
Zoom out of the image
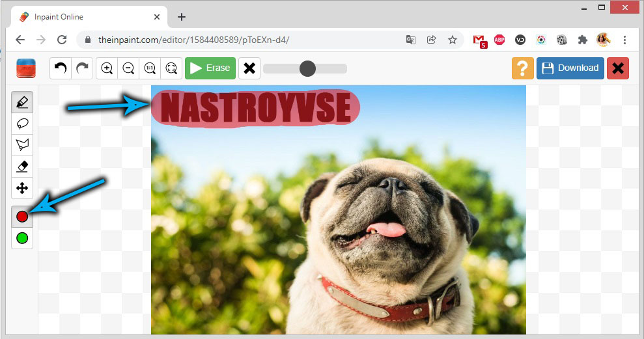(128, 68)
